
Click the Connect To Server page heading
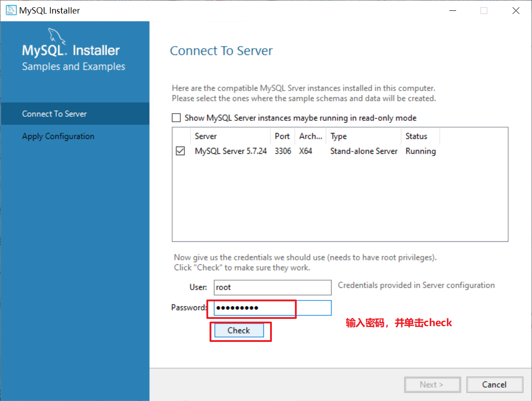pyautogui.click(x=221, y=51)
